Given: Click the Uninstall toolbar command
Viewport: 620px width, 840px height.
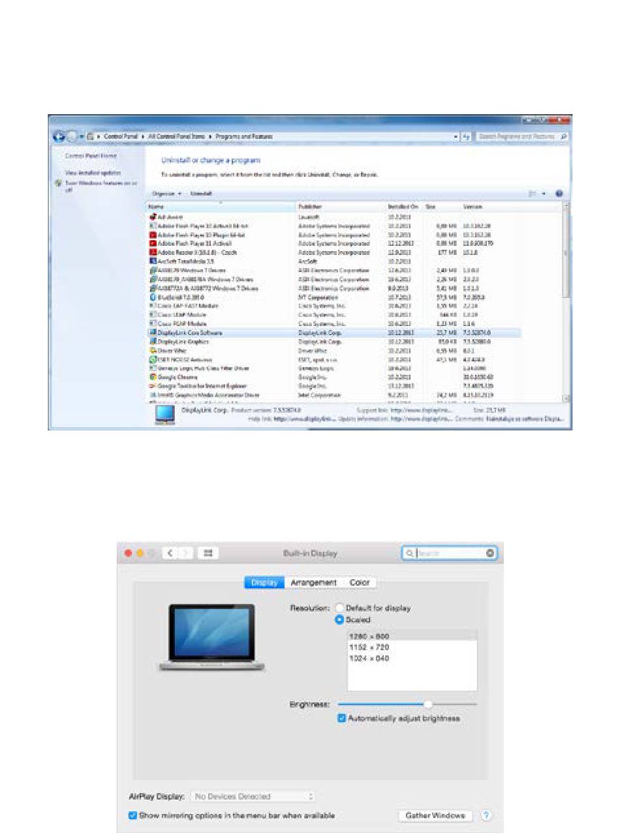Looking at the screenshot, I should pyautogui.click(x=201, y=194).
